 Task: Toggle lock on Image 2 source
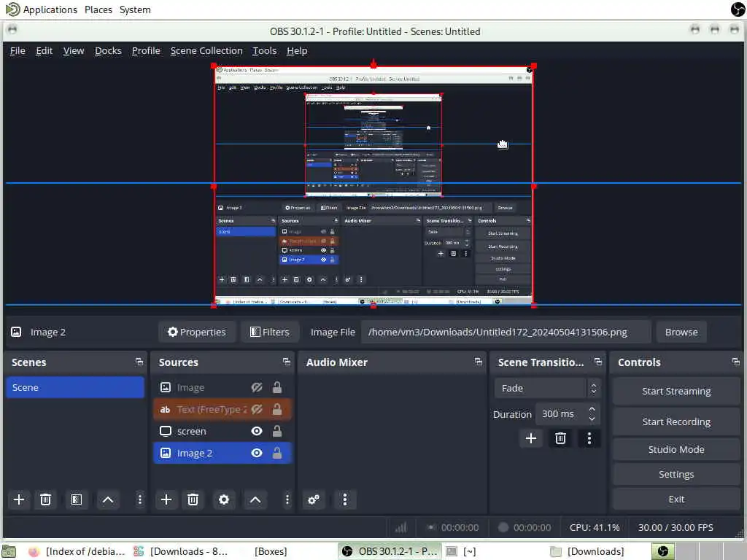pyautogui.click(x=276, y=453)
